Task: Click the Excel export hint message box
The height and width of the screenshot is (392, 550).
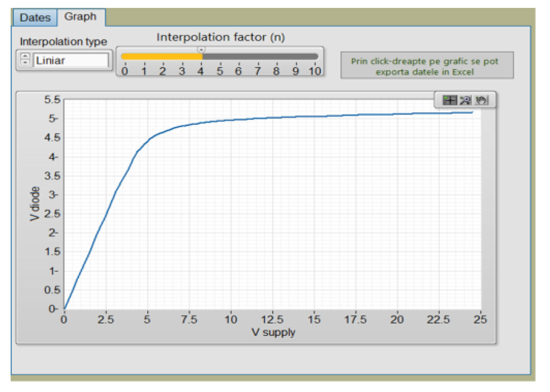Action: [x=427, y=66]
